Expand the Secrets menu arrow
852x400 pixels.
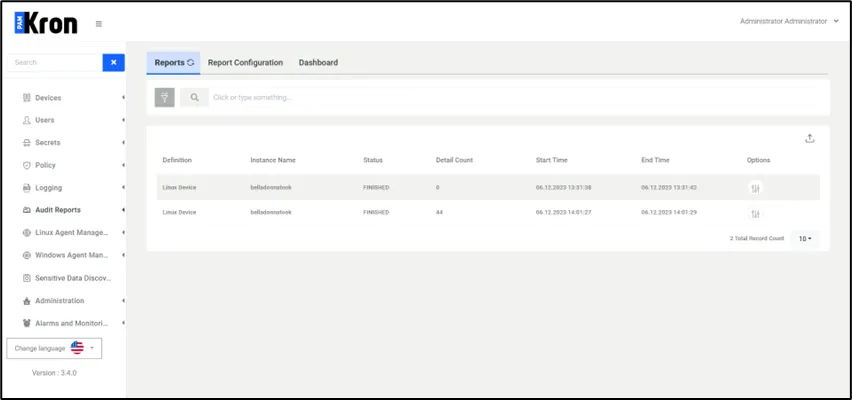123,143
